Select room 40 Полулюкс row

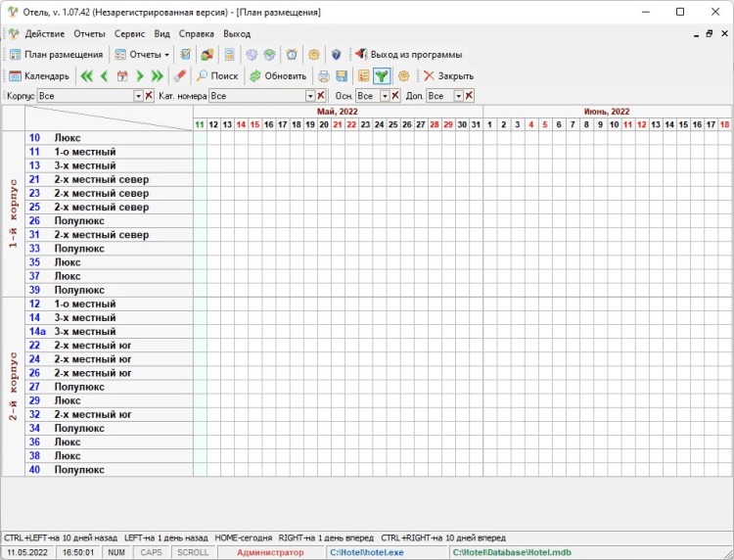click(109, 470)
